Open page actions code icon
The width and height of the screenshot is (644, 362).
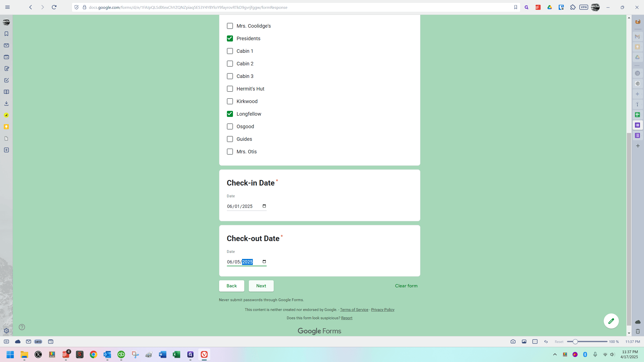coord(546,342)
